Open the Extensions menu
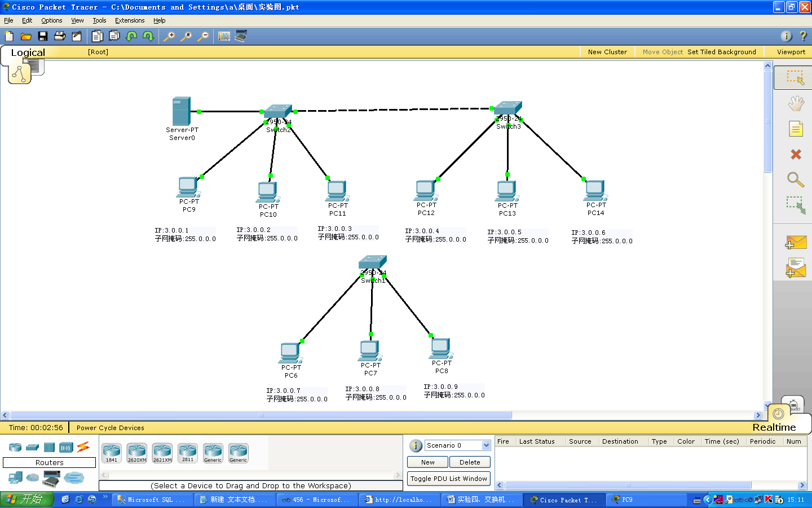Screen dimensions: 812x508 (130, 20)
